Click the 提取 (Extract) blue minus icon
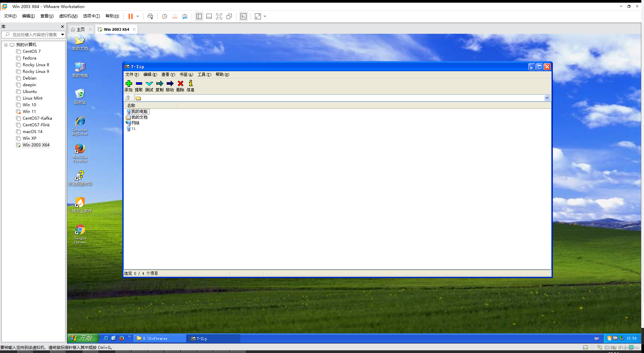Viewport: 644px width, 353px height. 139,84
